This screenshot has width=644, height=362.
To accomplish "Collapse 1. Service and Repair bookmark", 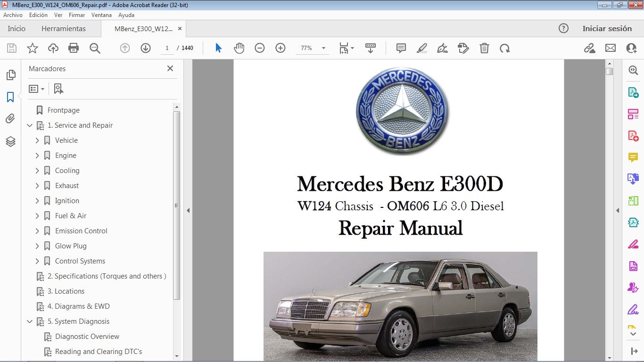I will 30,125.
